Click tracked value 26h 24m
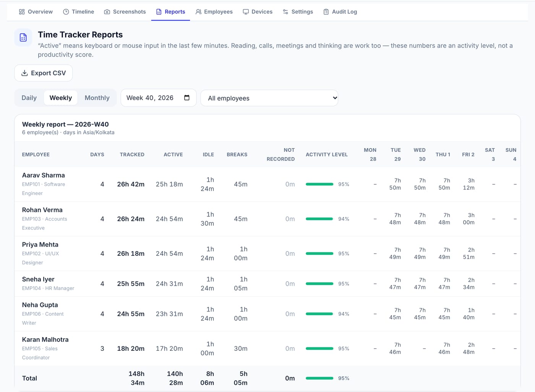Screen dimensions: 535x392 coord(131,219)
